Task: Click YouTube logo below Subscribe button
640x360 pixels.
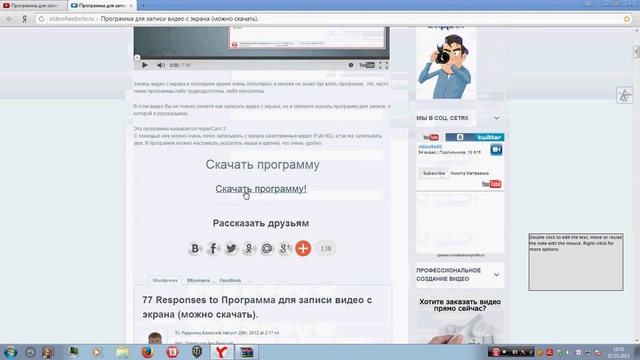Action: (491, 184)
